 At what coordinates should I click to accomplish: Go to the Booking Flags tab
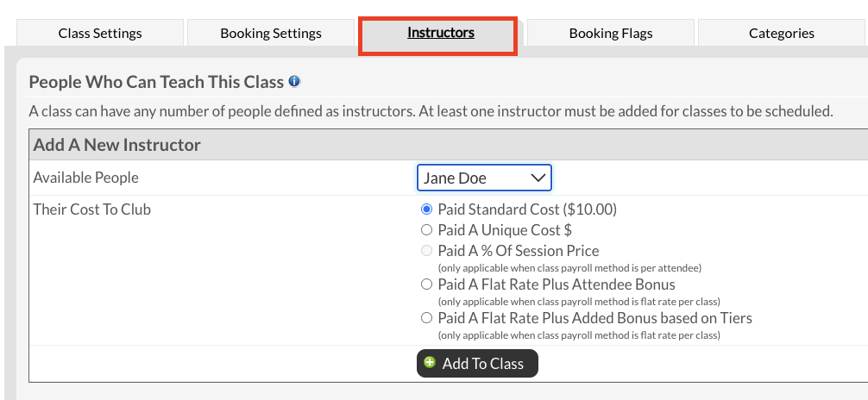tap(611, 34)
